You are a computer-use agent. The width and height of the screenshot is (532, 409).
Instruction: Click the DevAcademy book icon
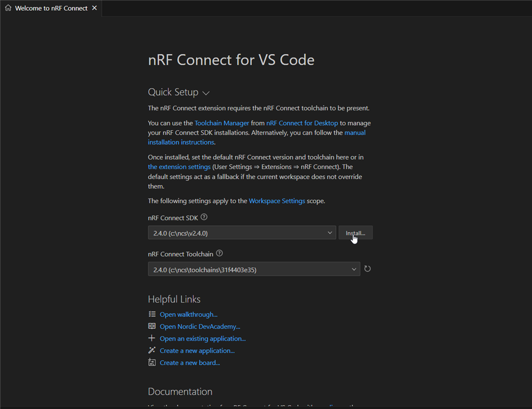click(152, 326)
